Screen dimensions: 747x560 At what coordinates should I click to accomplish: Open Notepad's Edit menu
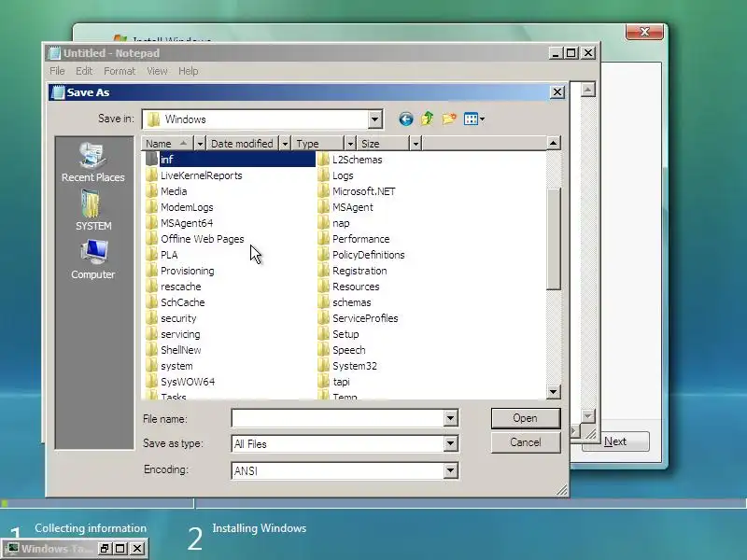pos(84,71)
